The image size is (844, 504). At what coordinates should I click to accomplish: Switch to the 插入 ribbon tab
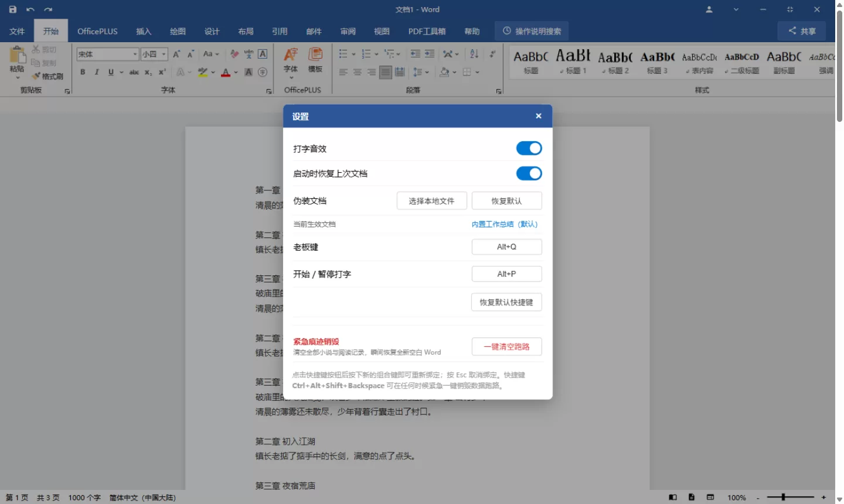click(144, 31)
